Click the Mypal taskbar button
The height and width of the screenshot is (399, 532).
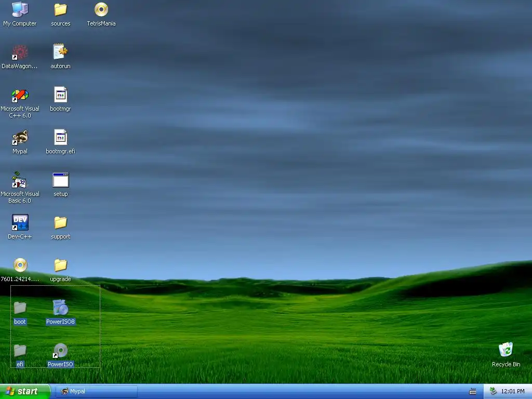[x=96, y=391]
